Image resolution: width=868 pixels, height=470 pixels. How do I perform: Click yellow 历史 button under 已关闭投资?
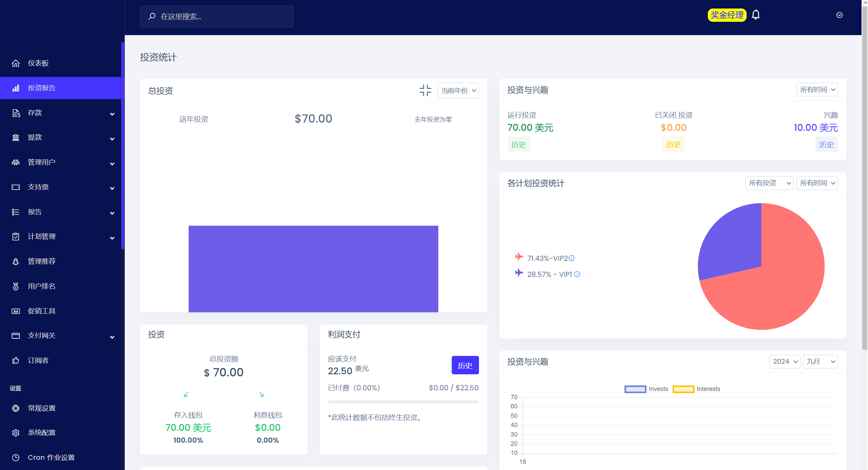[x=673, y=144]
